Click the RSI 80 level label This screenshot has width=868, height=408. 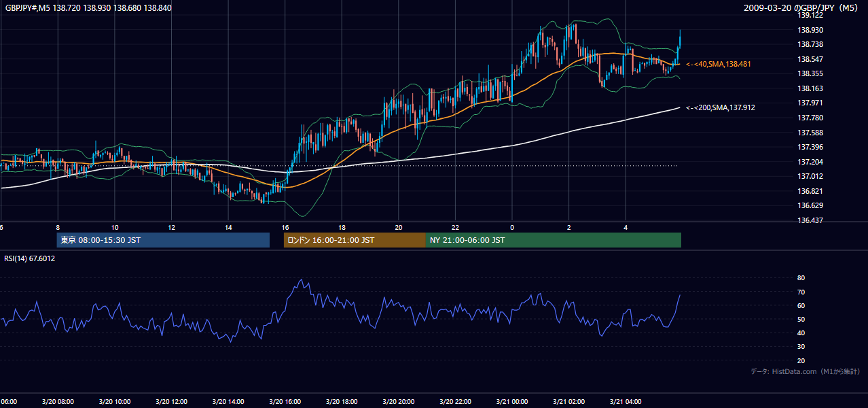pyautogui.click(x=801, y=278)
